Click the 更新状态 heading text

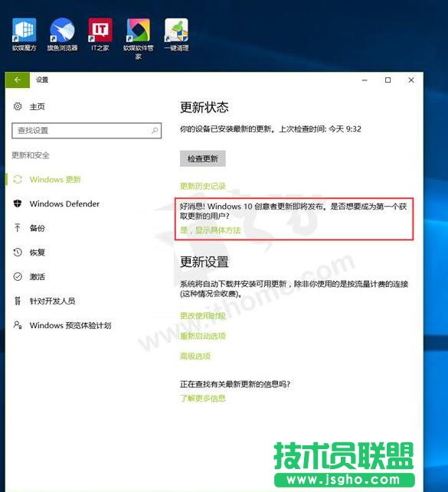click(x=204, y=107)
